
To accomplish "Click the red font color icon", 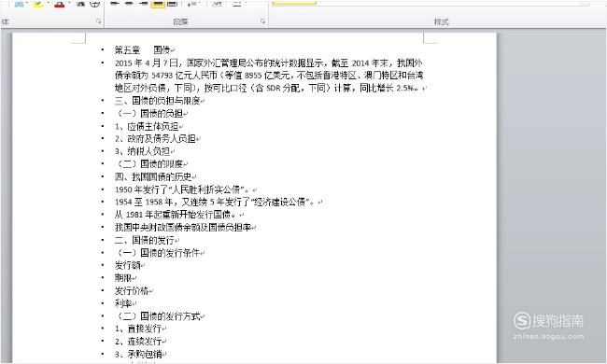I will tap(59, 4).
